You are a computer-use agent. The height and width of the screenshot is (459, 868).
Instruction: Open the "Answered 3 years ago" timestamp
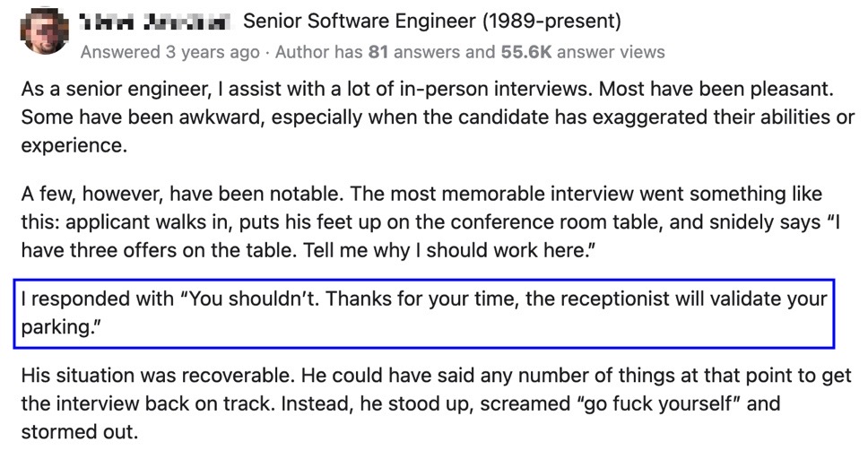169,52
